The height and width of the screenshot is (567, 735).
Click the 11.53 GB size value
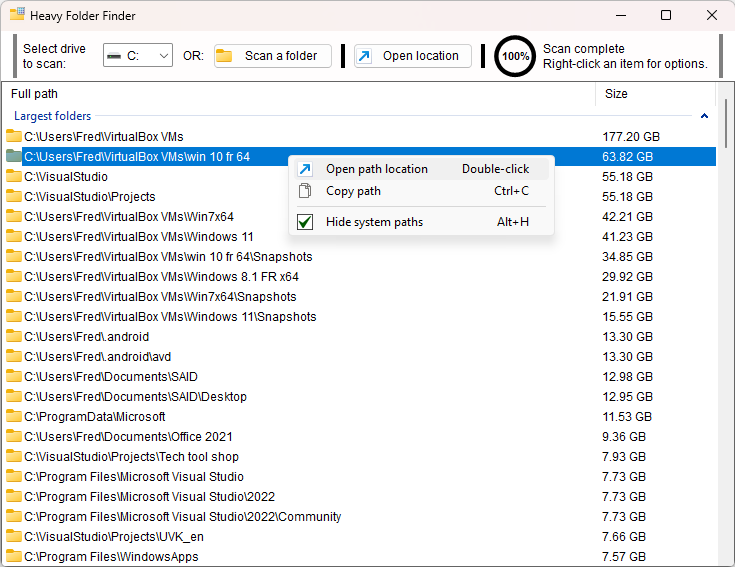pos(627,417)
